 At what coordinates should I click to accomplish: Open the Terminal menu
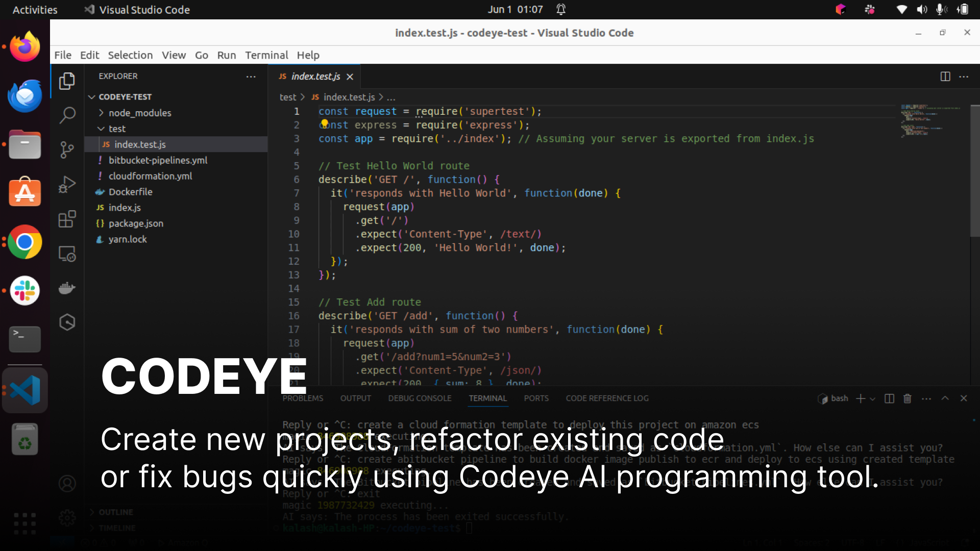[266, 55]
